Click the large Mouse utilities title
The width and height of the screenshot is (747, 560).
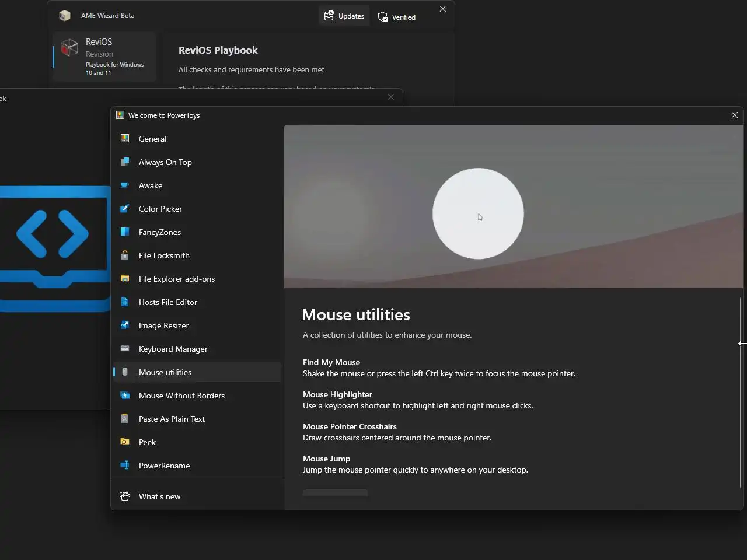tap(356, 314)
